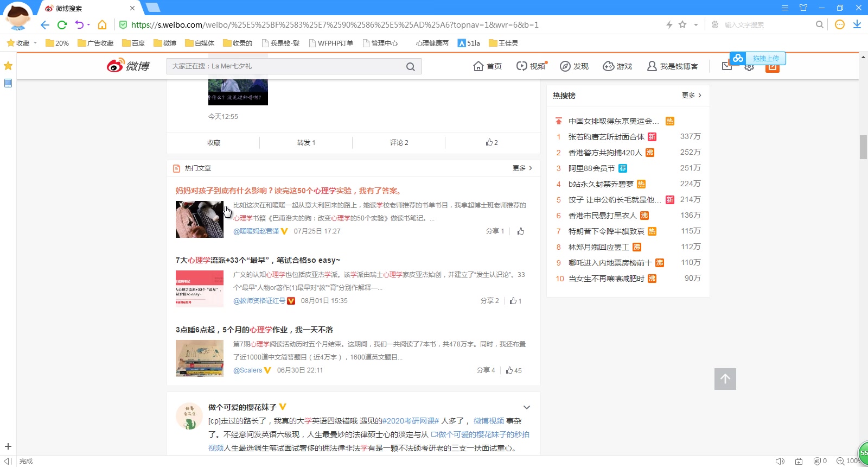Open the 广告收藏 bookmarks folder
This screenshot has height=467, width=868.
pos(95,43)
